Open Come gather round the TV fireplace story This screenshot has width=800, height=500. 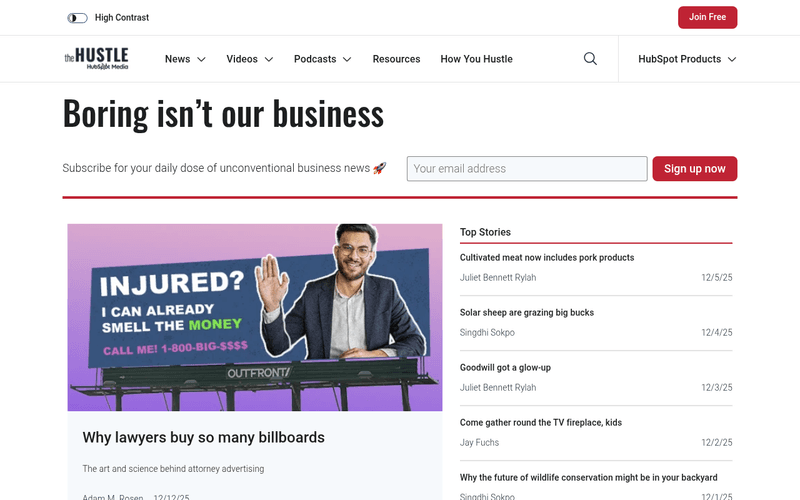pos(541,422)
